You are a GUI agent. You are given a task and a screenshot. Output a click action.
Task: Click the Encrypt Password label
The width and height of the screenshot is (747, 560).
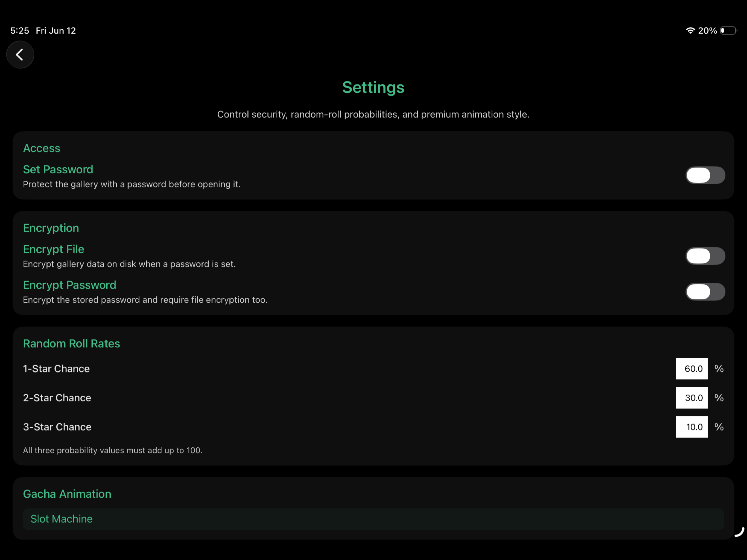point(69,285)
